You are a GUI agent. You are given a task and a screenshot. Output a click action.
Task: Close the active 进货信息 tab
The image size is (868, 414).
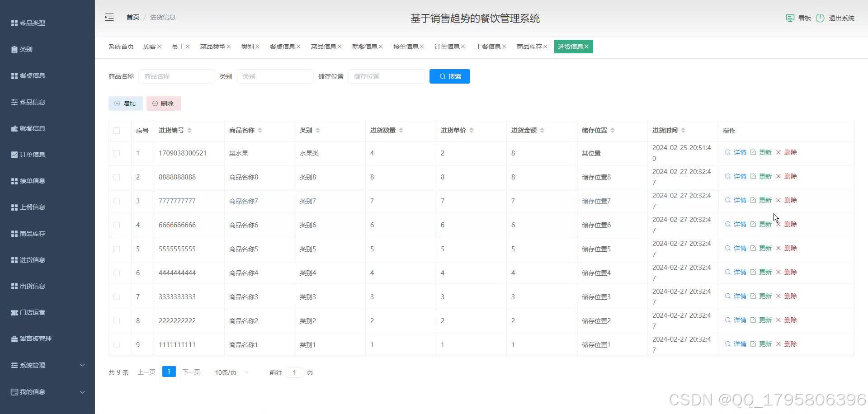point(586,47)
